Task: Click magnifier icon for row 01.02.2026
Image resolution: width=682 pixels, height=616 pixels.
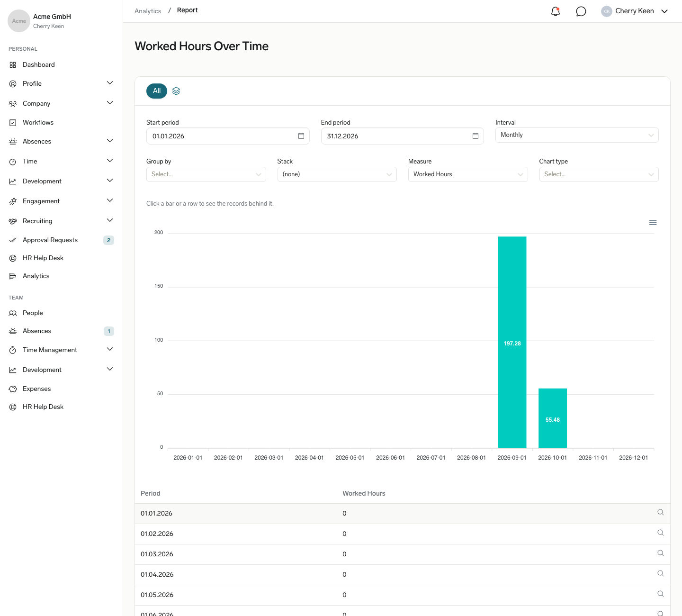Action: pyautogui.click(x=660, y=533)
